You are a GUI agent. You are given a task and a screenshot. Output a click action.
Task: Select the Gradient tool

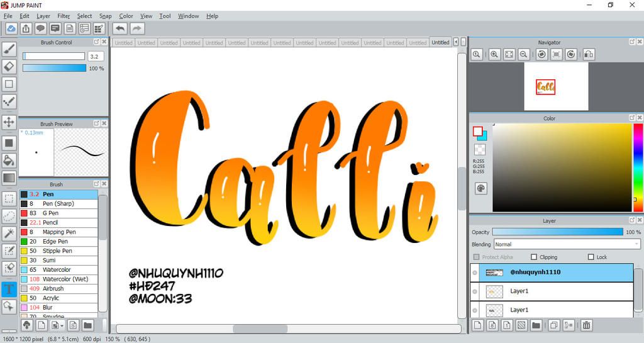[x=9, y=178]
